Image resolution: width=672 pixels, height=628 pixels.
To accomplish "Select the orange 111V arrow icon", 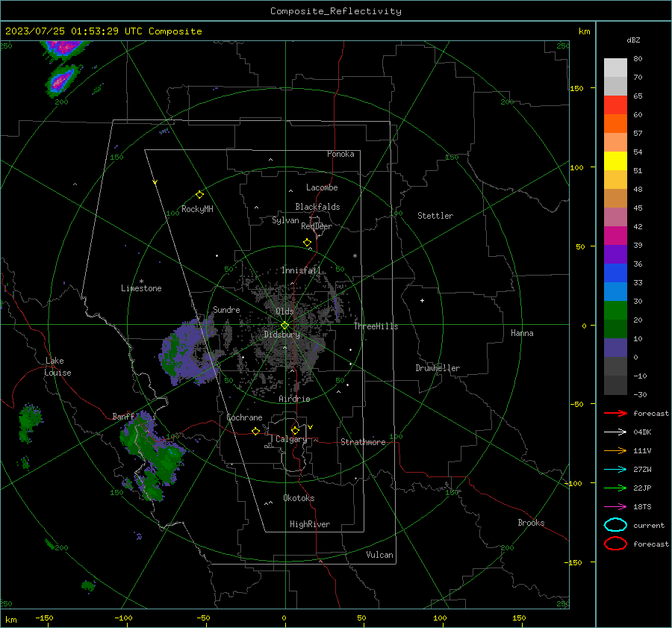I will point(615,450).
